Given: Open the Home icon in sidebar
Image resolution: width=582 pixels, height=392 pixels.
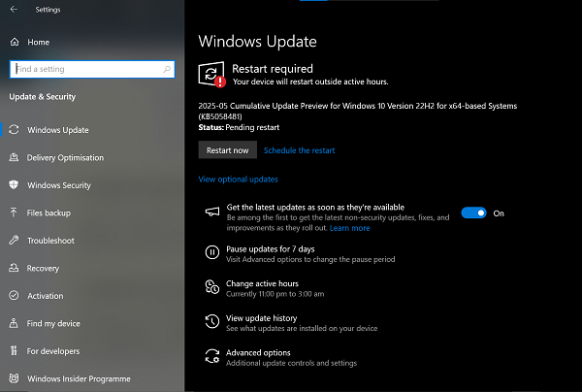Looking at the screenshot, I should click(15, 42).
